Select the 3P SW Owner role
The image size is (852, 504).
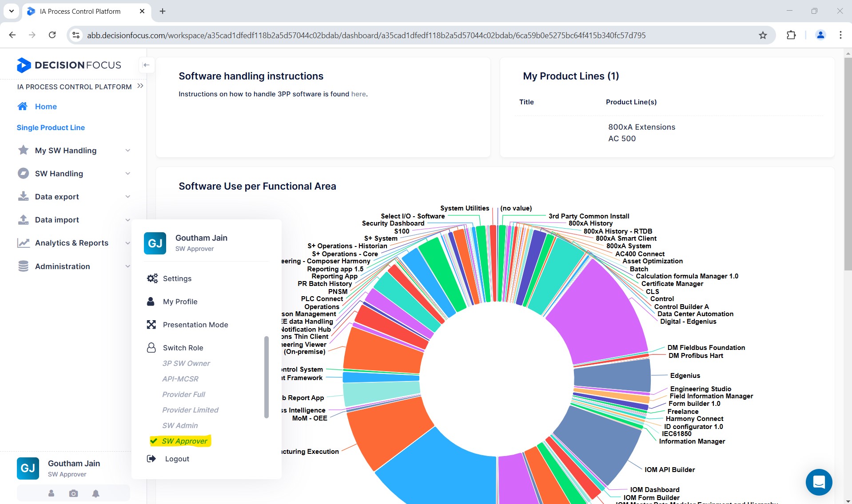pyautogui.click(x=186, y=363)
